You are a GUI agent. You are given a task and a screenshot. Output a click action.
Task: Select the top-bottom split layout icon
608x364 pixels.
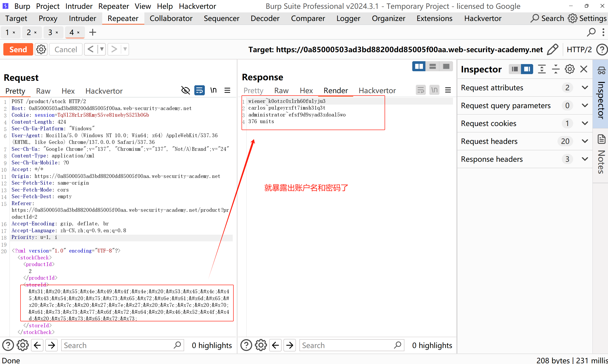coord(433,66)
